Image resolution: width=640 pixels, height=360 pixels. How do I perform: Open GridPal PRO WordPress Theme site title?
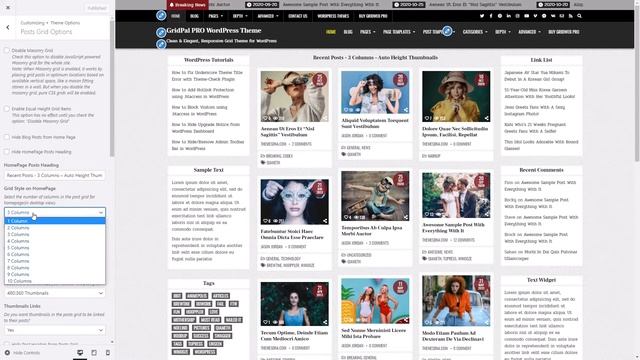click(214, 31)
